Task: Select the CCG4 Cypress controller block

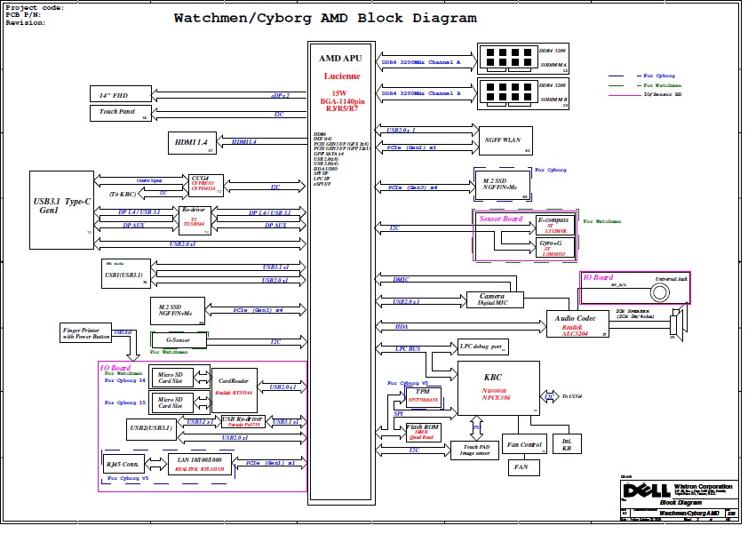Action: (x=206, y=185)
